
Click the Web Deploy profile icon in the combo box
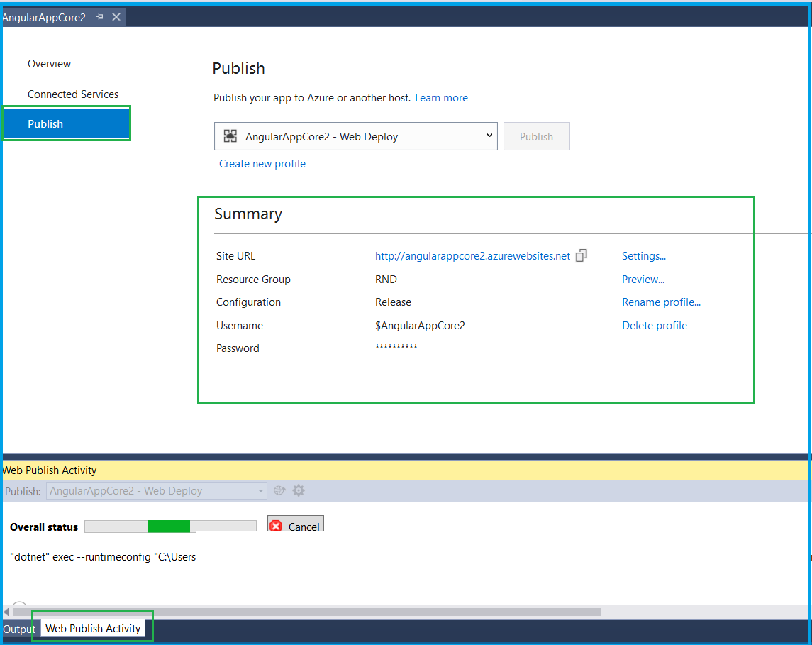coord(230,136)
